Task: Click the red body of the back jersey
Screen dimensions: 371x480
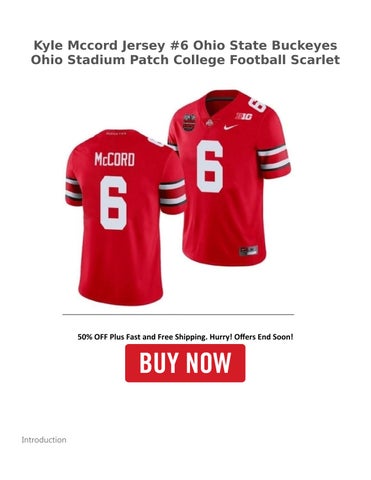Action: [120, 260]
